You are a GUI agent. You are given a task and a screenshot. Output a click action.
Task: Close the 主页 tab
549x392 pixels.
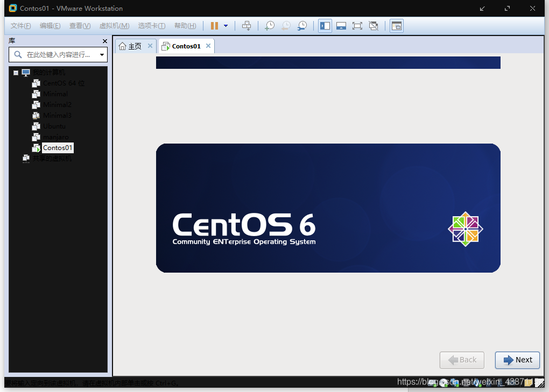pos(150,46)
